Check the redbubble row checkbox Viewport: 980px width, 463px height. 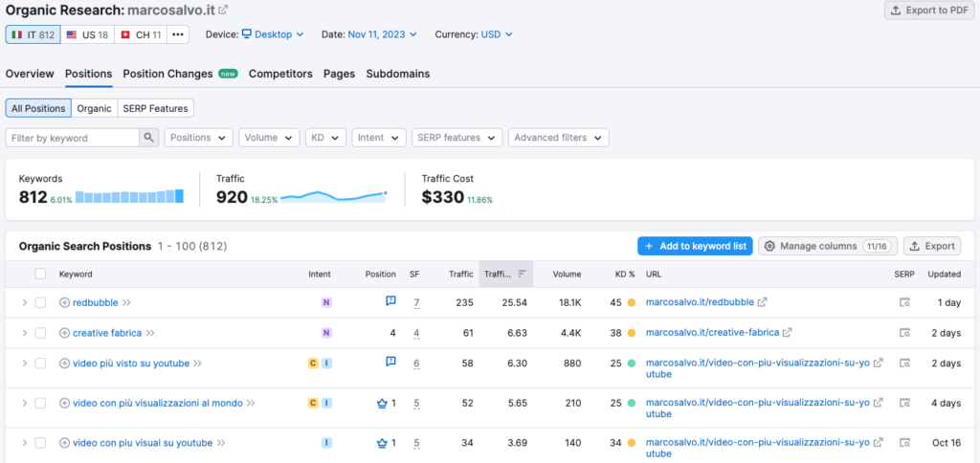click(40, 302)
